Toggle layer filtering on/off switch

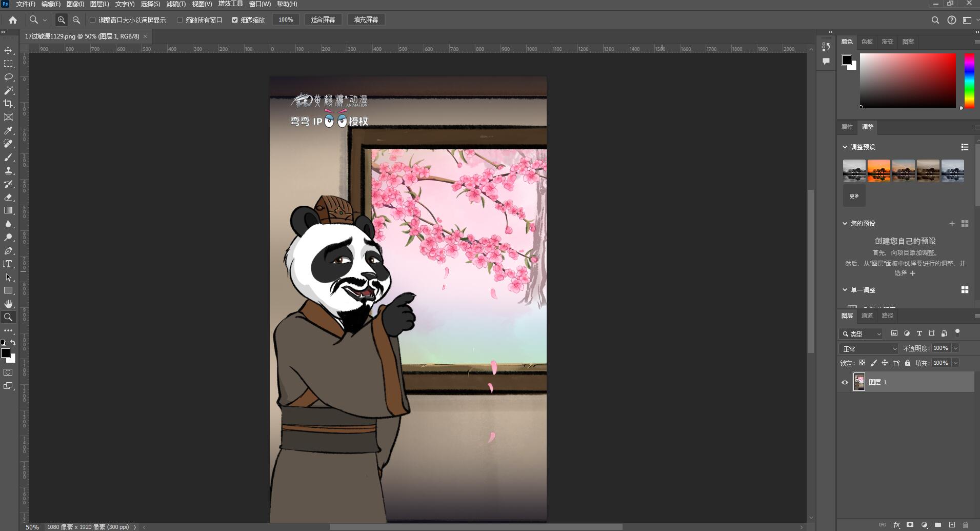957,333
